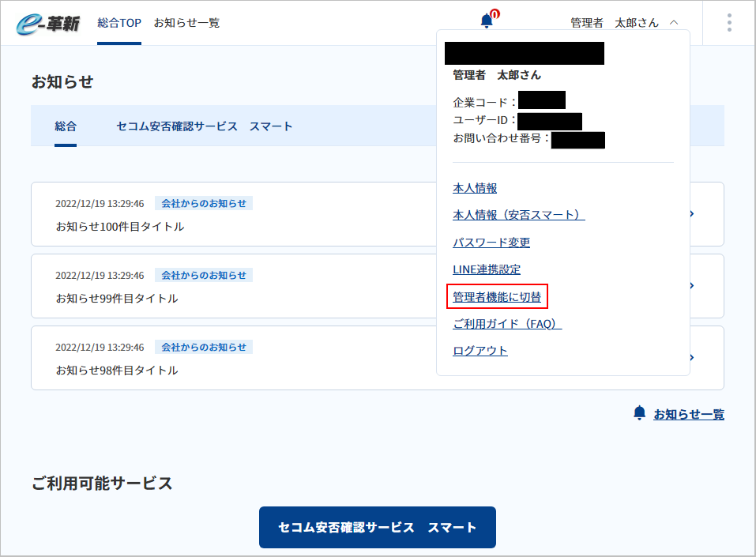The image size is (756, 557).
Task: Open LINE連携設定 link
Action: coord(487,269)
